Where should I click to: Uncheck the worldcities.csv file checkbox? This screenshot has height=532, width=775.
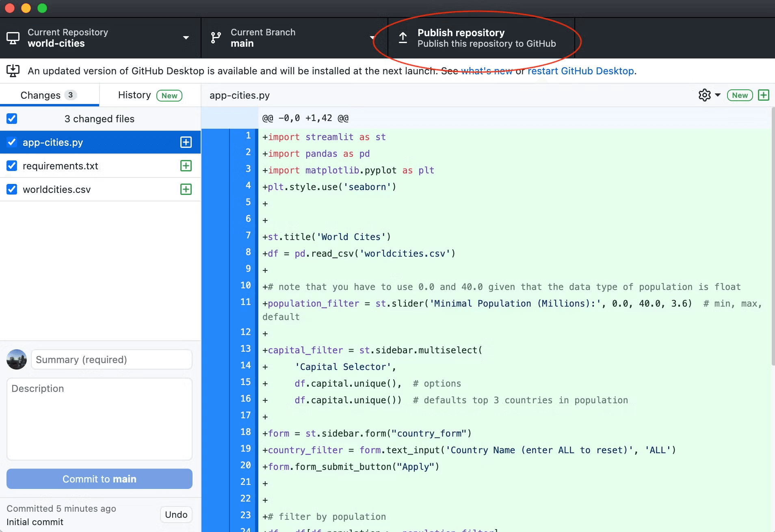(x=12, y=189)
